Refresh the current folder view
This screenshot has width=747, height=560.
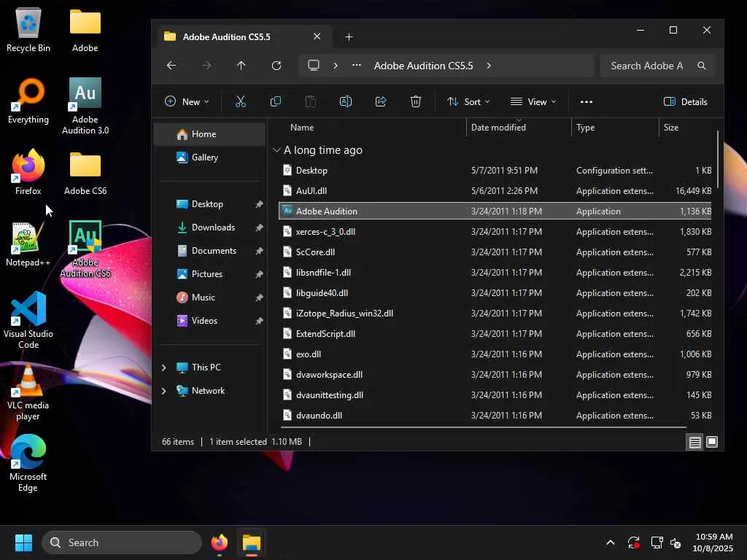tap(276, 65)
